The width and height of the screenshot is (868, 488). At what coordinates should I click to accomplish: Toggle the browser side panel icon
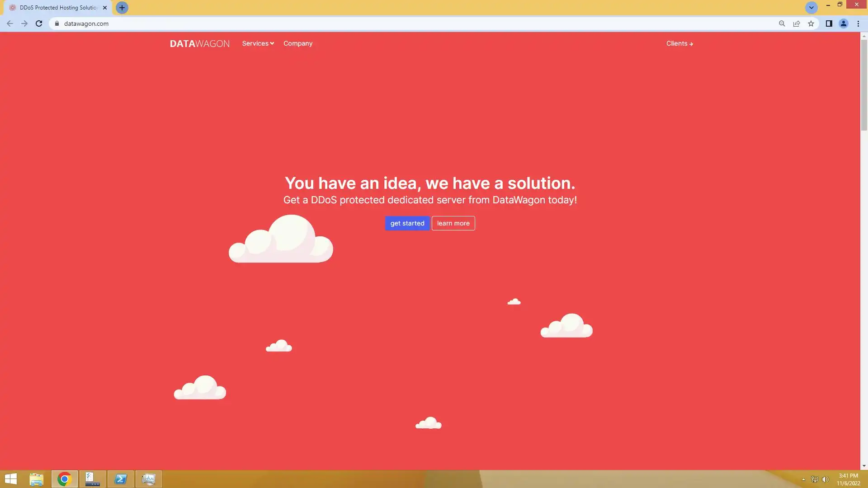[829, 23]
